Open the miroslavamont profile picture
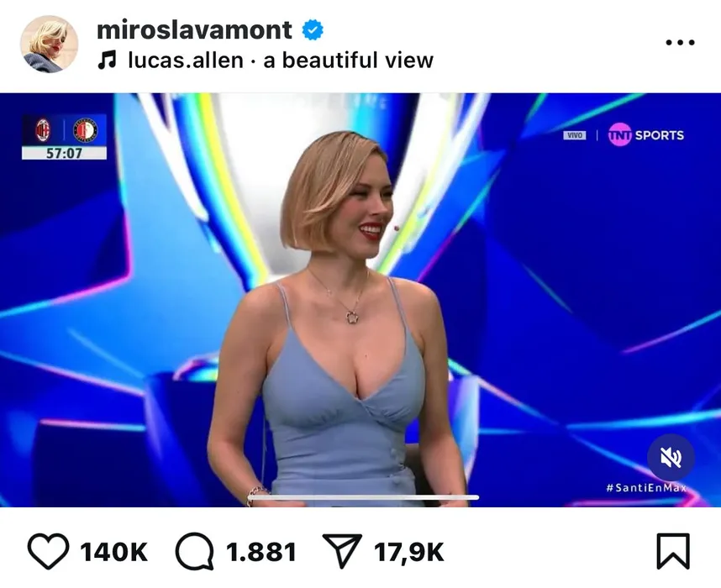Screen dimensions: 721x588 [50, 45]
